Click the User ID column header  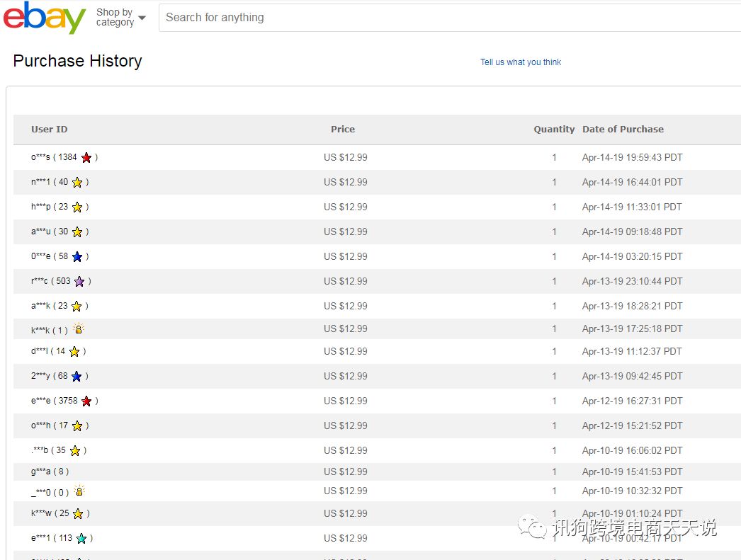click(x=50, y=130)
